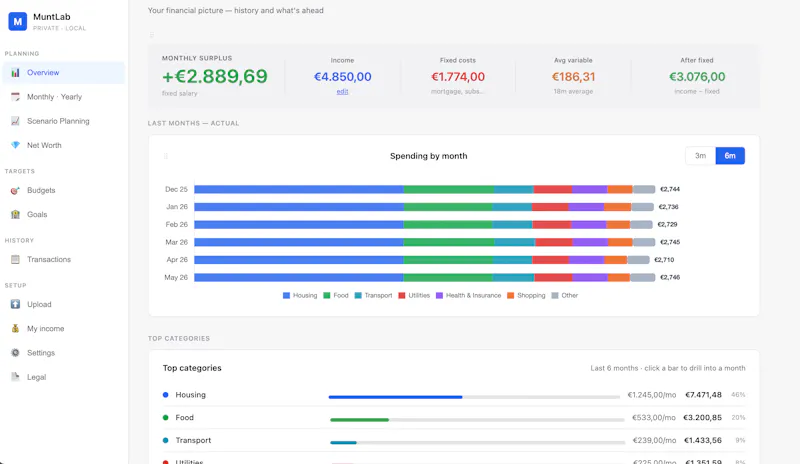800x464 pixels.
Task: Toggle Food in the chart legend
Action: click(x=336, y=295)
